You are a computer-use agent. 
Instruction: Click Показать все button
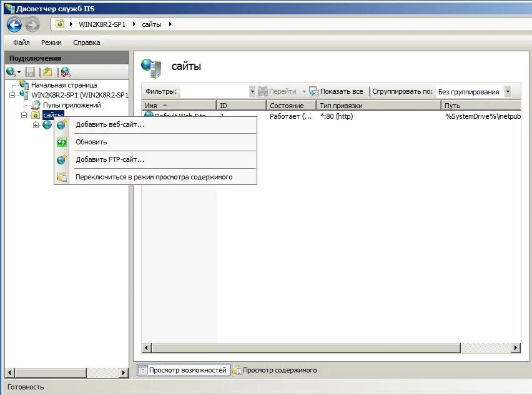[336, 91]
